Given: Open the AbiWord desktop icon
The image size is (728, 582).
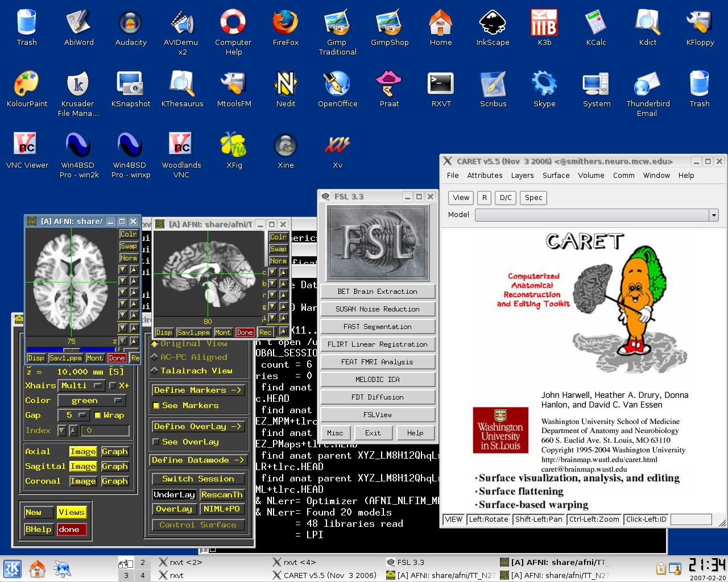Looking at the screenshot, I should coord(78,27).
